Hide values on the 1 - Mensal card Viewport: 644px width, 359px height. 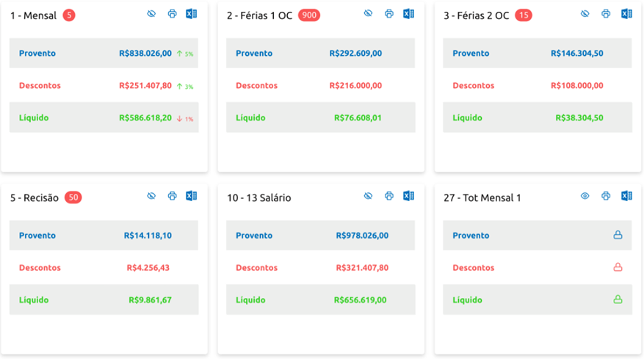click(151, 14)
